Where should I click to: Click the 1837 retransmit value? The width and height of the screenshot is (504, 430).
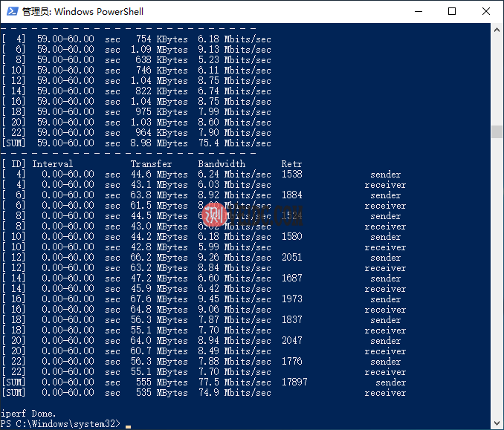pyautogui.click(x=292, y=319)
